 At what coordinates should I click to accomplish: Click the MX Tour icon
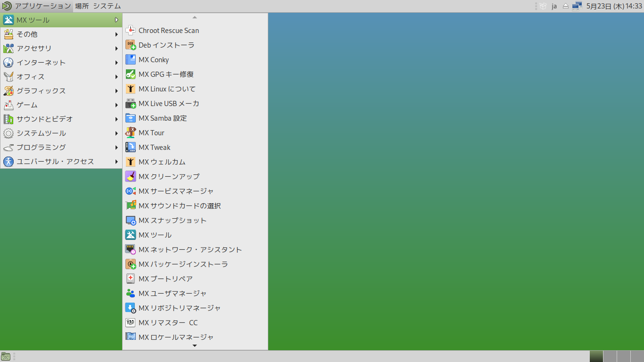click(131, 133)
